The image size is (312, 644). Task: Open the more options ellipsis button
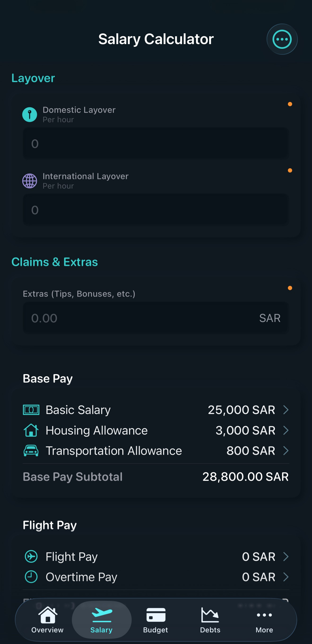[x=282, y=39]
